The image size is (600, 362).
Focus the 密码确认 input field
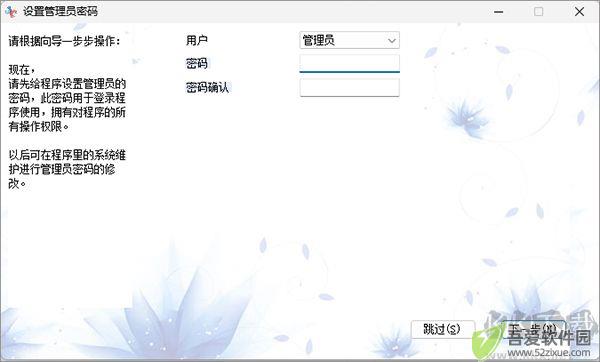[349, 88]
